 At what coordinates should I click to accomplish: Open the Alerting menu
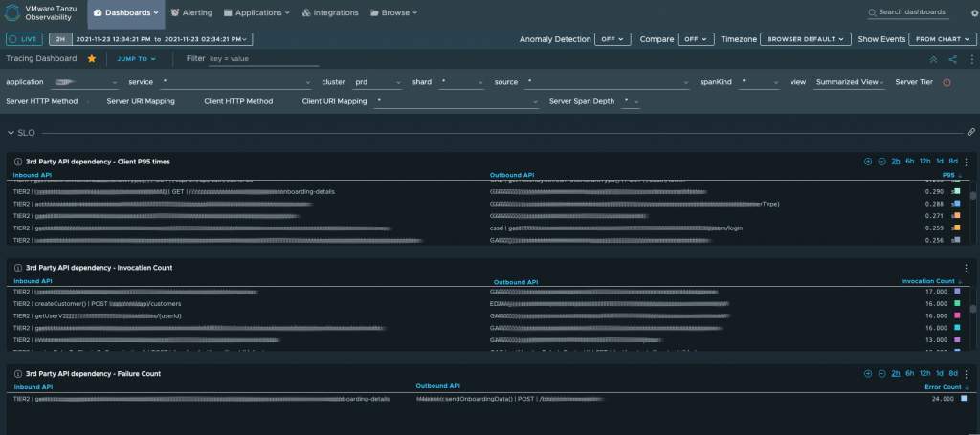point(191,12)
